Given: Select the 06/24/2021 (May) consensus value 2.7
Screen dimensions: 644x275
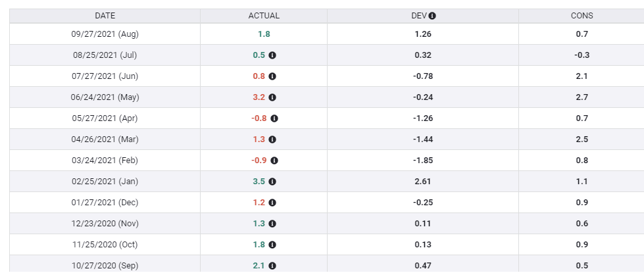Looking at the screenshot, I should (582, 97).
